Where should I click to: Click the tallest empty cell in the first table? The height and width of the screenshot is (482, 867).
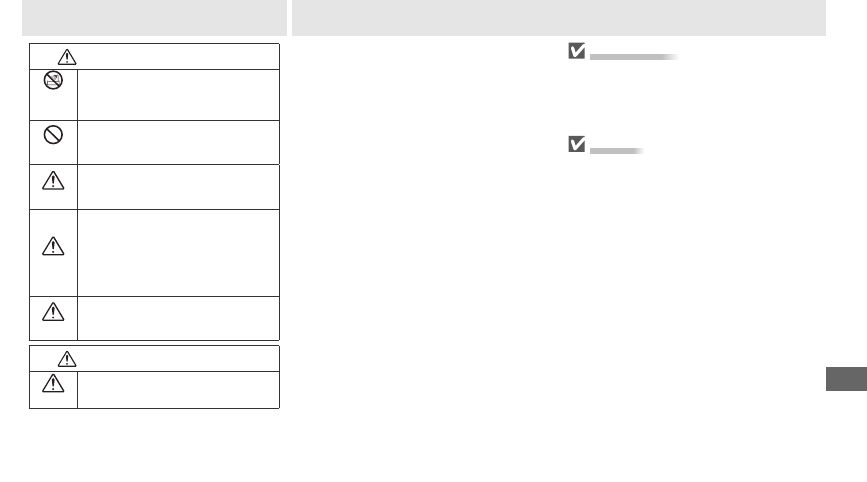click(x=179, y=253)
